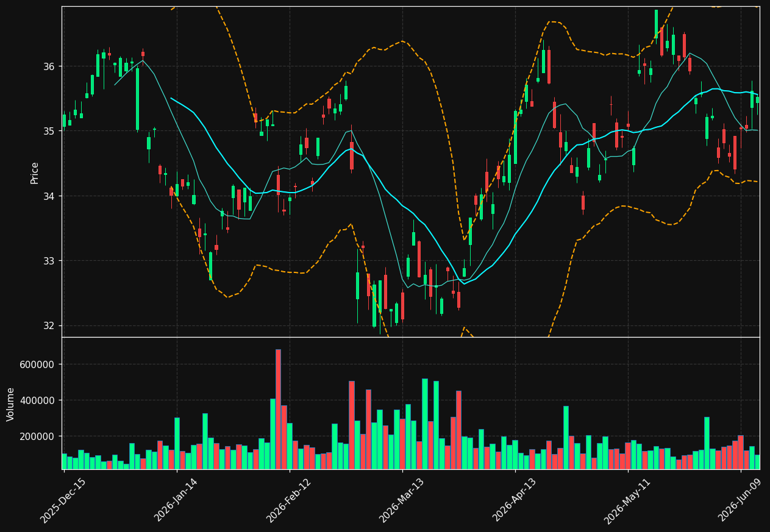Click the price axis value 33

[51, 261]
